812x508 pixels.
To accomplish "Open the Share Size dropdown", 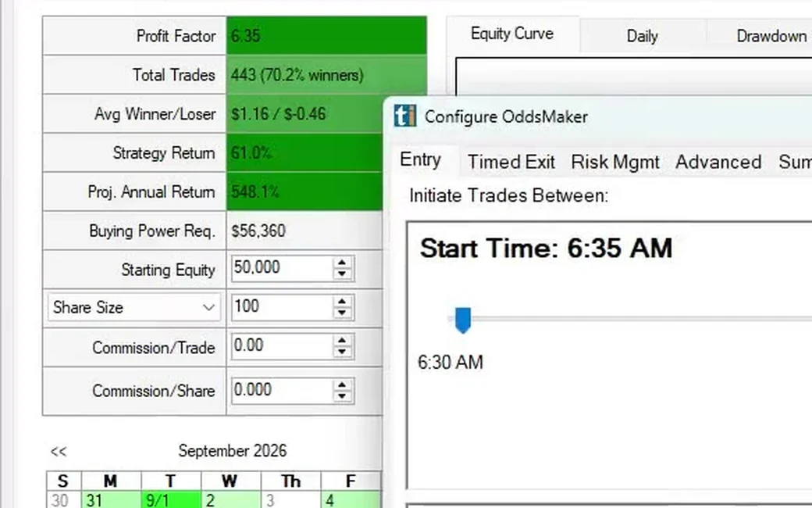I will point(134,307).
